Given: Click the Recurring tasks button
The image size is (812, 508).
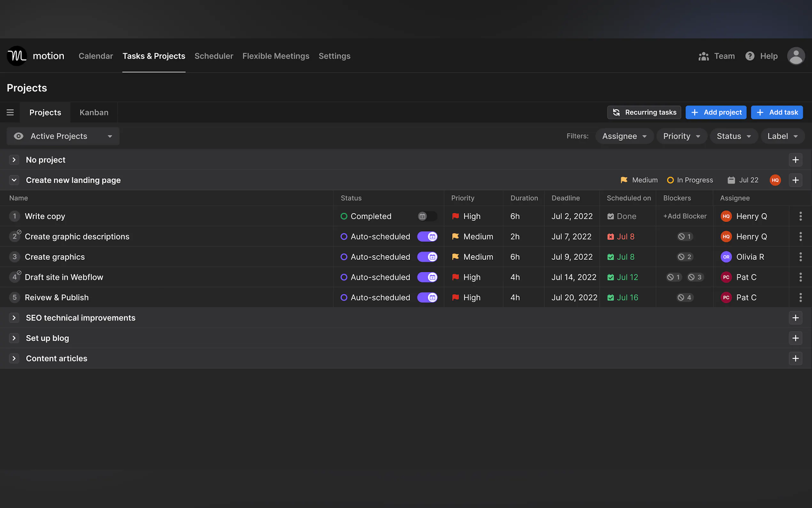Looking at the screenshot, I should pyautogui.click(x=644, y=112).
